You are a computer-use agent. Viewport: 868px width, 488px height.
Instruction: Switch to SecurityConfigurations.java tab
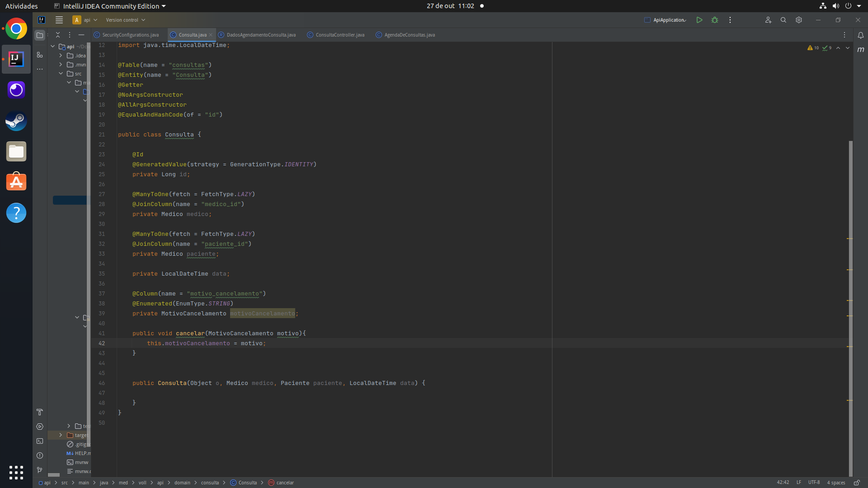tap(127, 35)
